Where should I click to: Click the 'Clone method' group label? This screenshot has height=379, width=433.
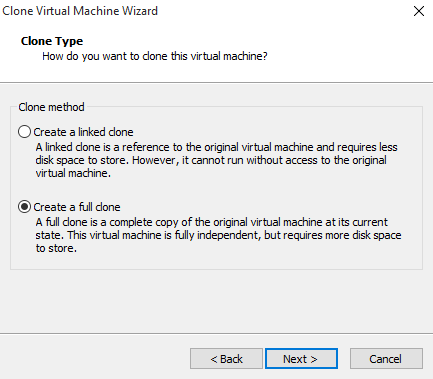click(x=51, y=107)
